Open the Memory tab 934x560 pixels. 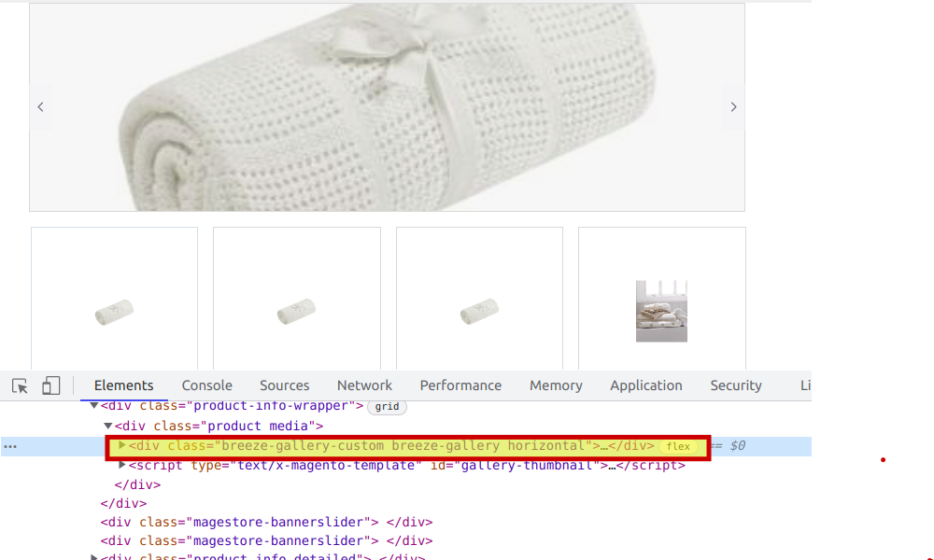(x=556, y=385)
